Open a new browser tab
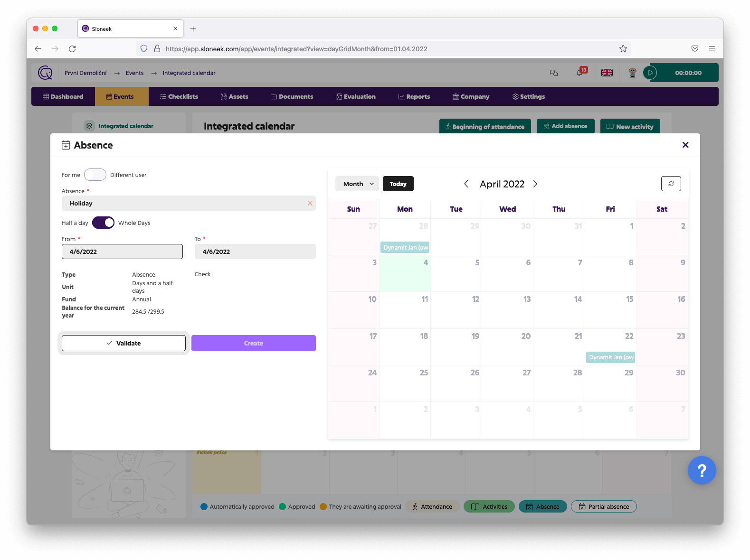This screenshot has height=560, width=750. tap(193, 28)
